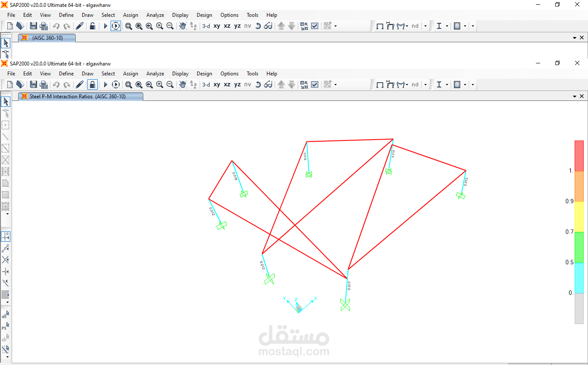Viewport: 588px width, 365px height.
Task: Open the I-section steel shape tool
Action: (x=439, y=84)
